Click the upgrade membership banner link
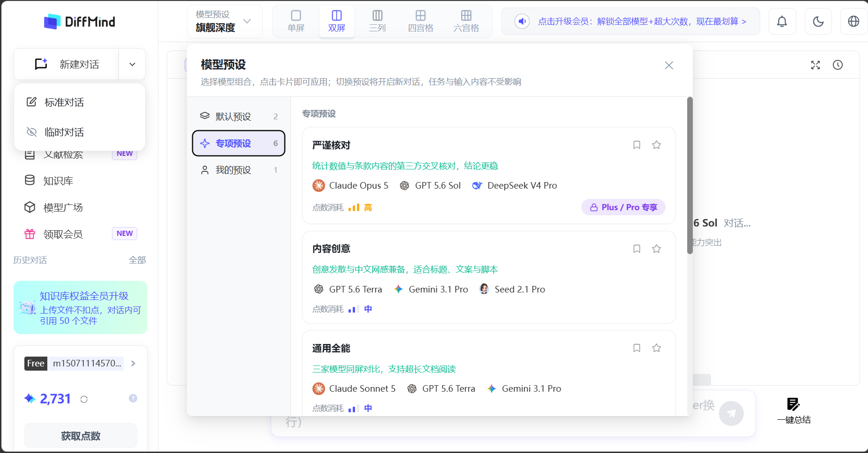 pyautogui.click(x=642, y=22)
